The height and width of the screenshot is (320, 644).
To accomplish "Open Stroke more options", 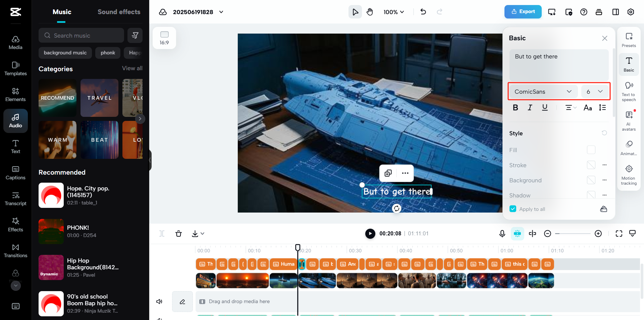I will pyautogui.click(x=604, y=165).
